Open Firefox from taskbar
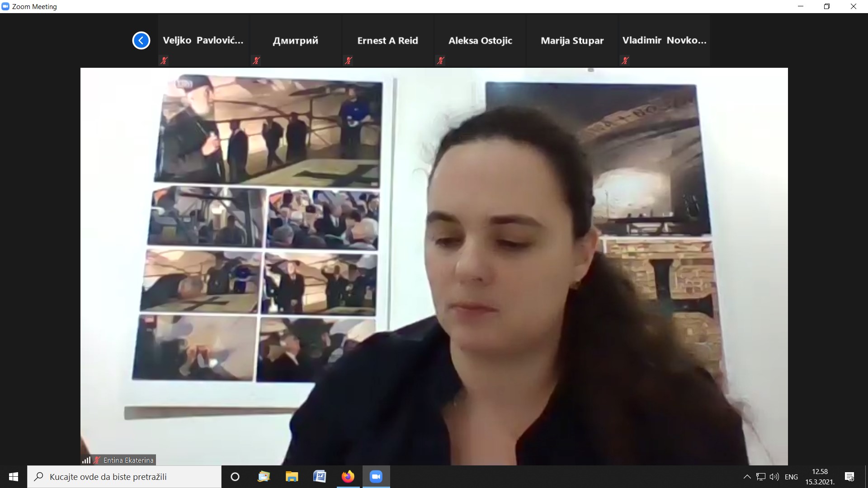 (348, 477)
